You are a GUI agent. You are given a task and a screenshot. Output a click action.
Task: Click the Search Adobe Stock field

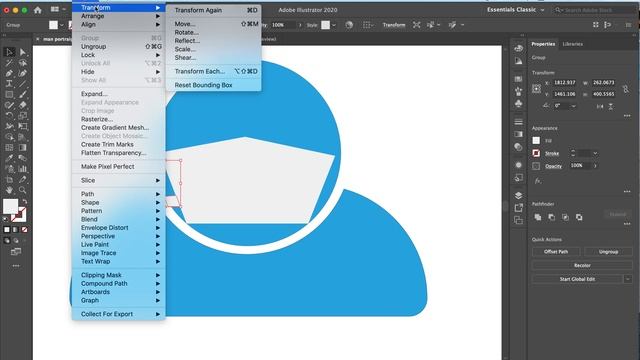pyautogui.click(x=593, y=10)
